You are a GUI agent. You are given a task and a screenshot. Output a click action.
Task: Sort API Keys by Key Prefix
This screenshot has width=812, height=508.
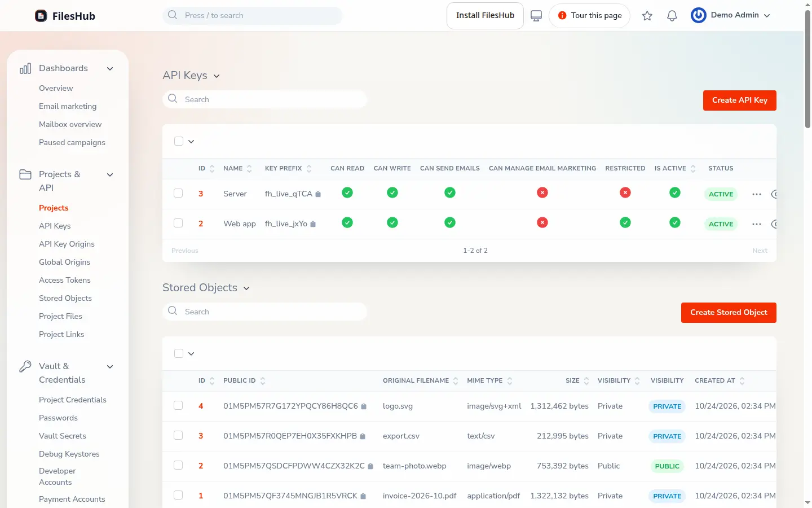309,168
